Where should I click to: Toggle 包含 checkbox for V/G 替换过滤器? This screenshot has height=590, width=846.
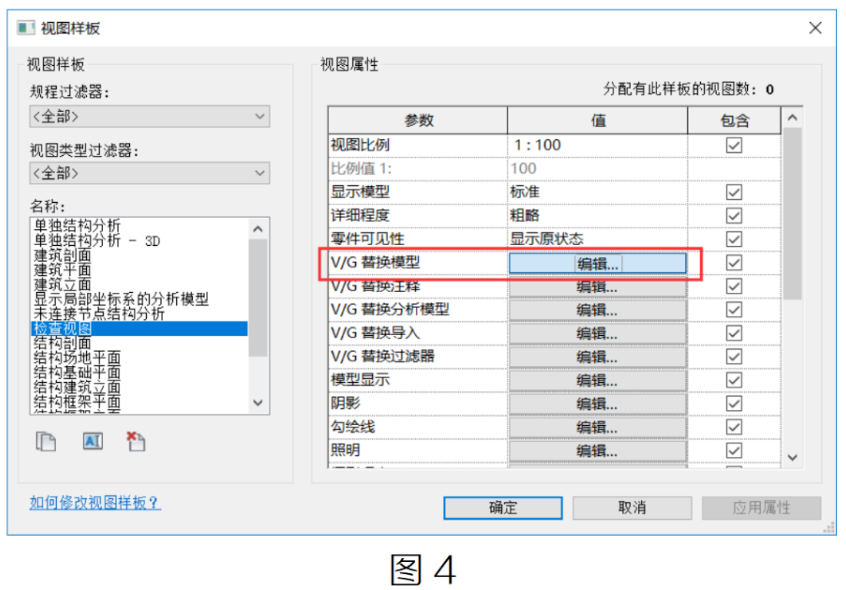734,356
